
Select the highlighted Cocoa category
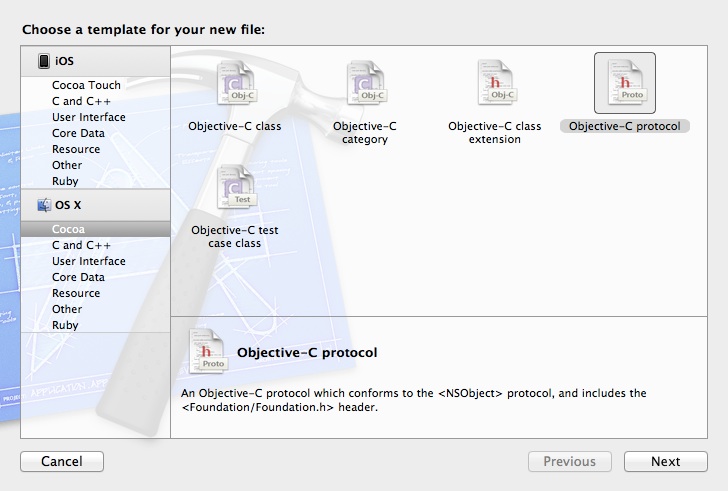96,229
